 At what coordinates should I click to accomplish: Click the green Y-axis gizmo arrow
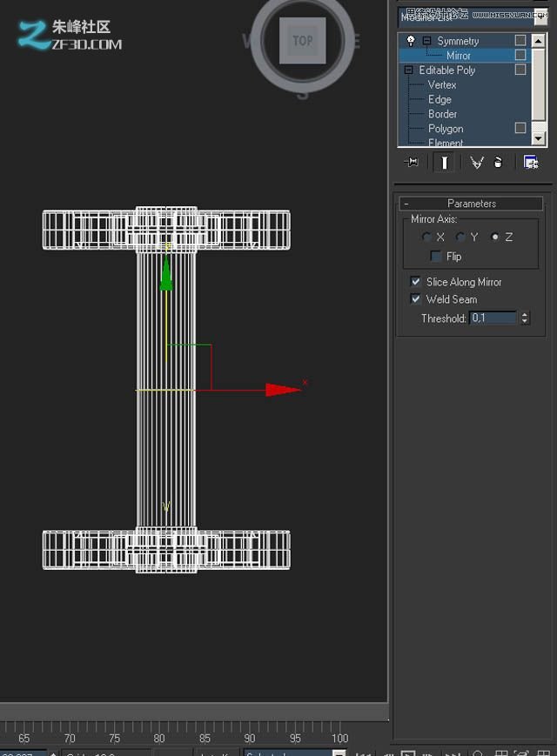(x=166, y=278)
